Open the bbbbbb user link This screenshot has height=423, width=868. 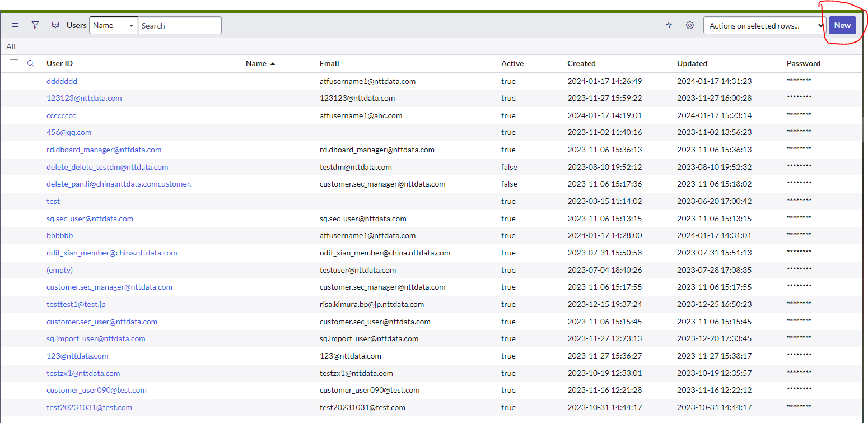point(59,235)
